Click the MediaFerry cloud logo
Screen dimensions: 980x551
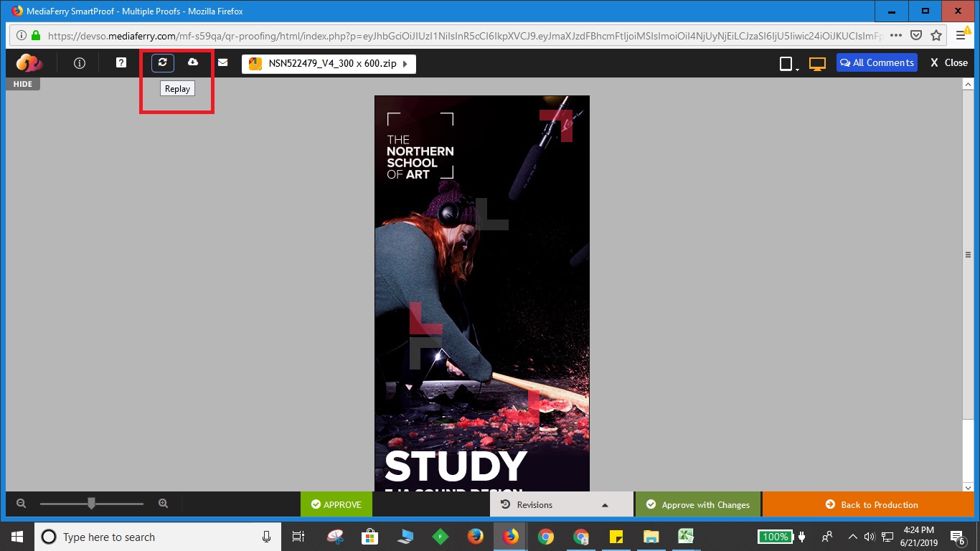tap(29, 63)
